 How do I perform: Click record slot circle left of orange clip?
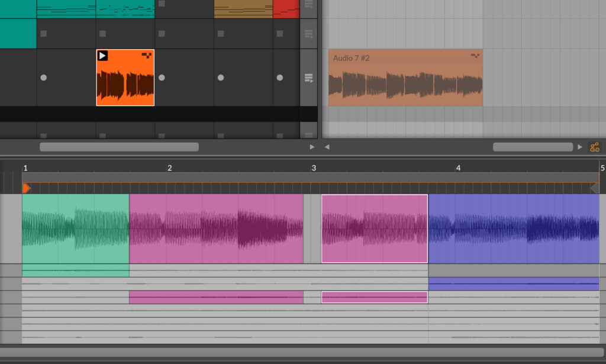pyautogui.click(x=44, y=78)
